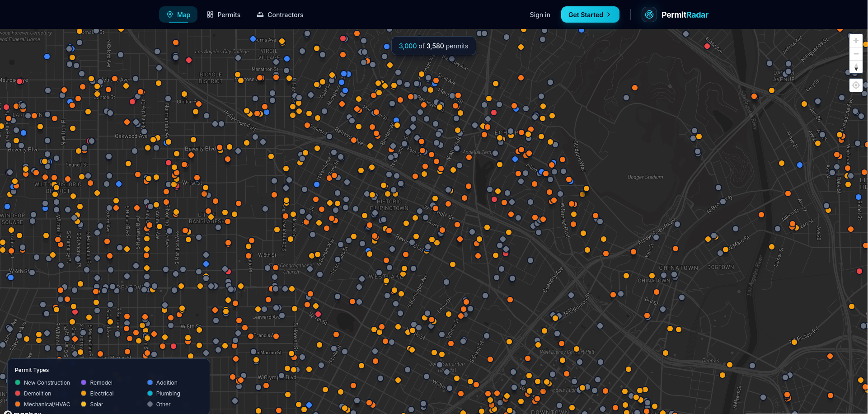Zoom out using the minus control
The width and height of the screenshot is (868, 414).
856,53
